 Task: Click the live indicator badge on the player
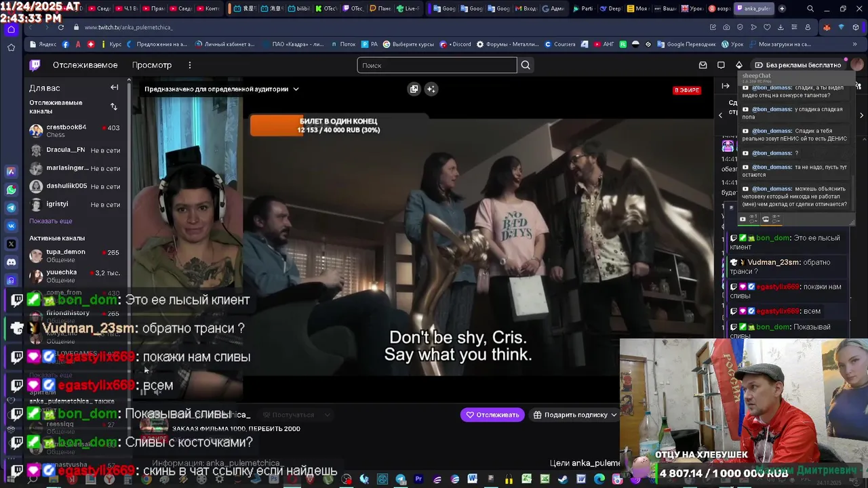point(686,90)
